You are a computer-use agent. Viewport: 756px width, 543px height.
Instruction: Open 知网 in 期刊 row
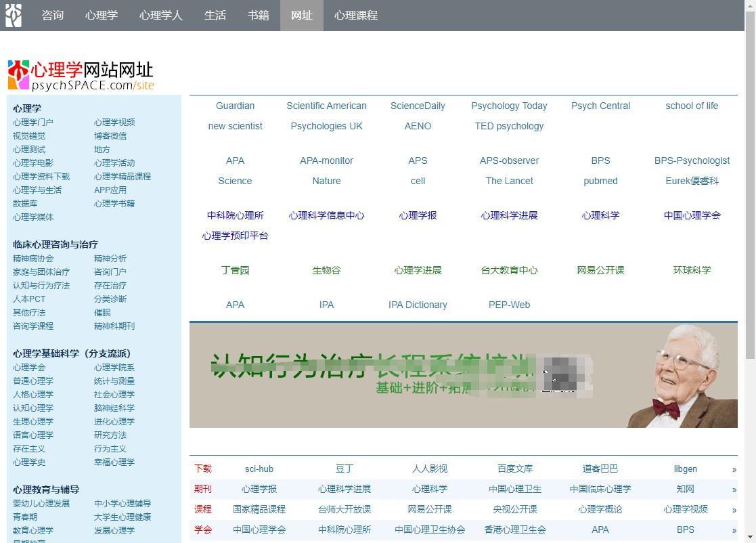685,489
